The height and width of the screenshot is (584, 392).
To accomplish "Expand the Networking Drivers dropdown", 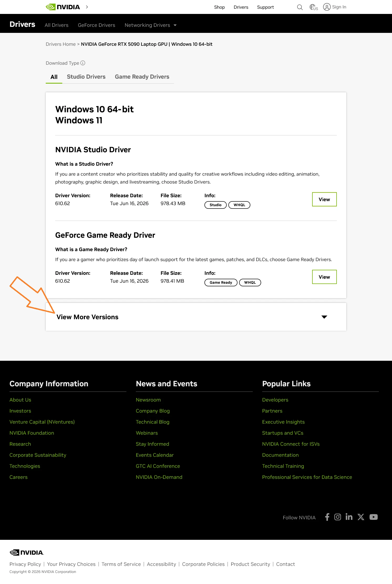I will pyautogui.click(x=151, y=25).
